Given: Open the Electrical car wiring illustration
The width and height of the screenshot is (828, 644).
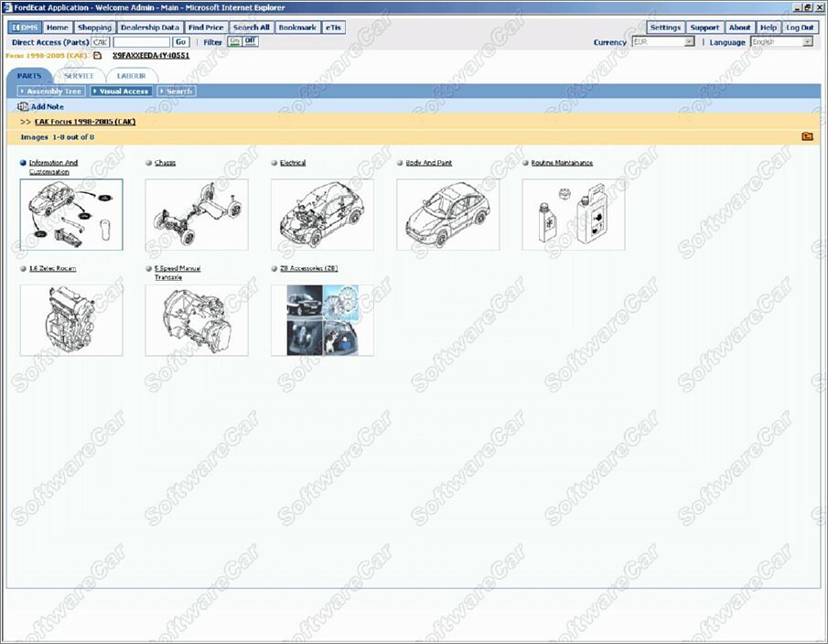Looking at the screenshot, I should 322,214.
